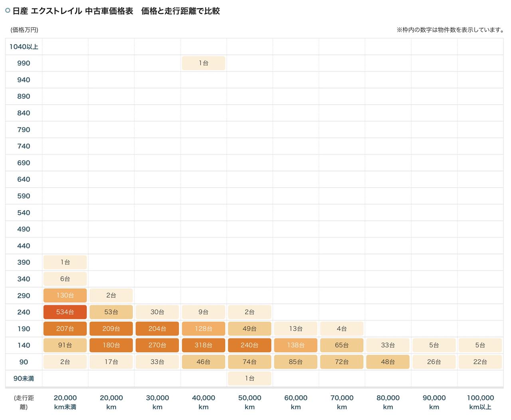The height and width of the screenshot is (420, 511).
Task: Select the 70,000 km column header
Action: click(x=342, y=402)
